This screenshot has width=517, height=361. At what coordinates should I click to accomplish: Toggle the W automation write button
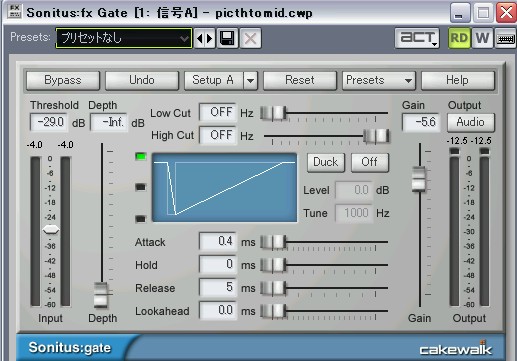[x=482, y=38]
